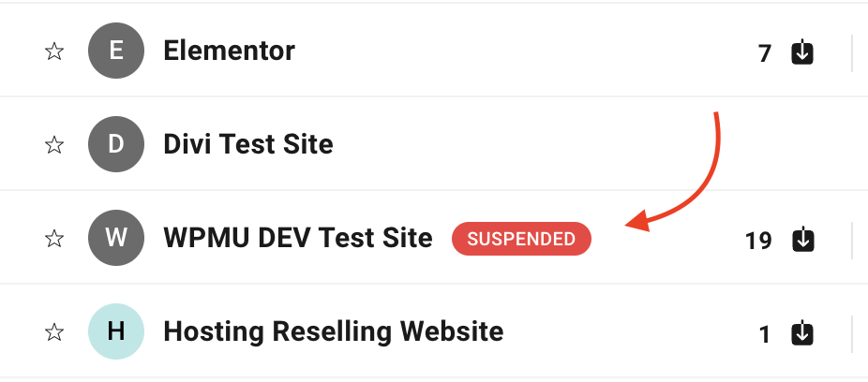The image size is (868, 382).
Task: Mark WPMU DEV Test Site as favorite
Action: 53,238
